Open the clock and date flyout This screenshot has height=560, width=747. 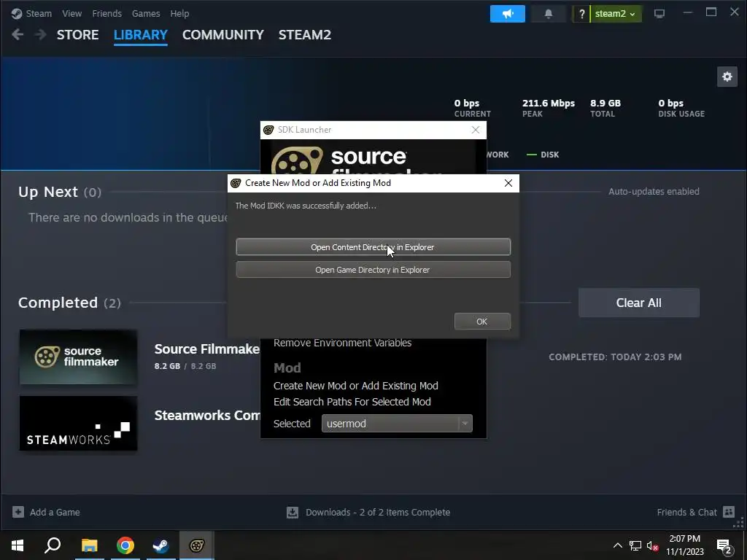click(x=684, y=545)
